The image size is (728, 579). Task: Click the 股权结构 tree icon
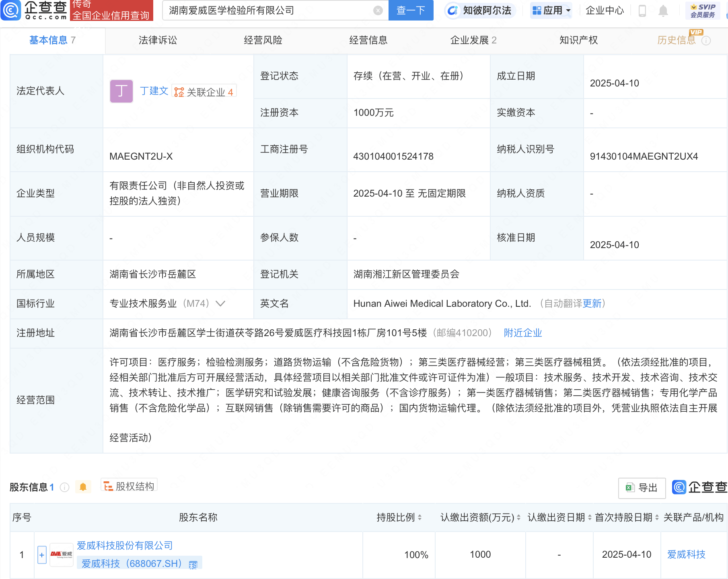[108, 487]
